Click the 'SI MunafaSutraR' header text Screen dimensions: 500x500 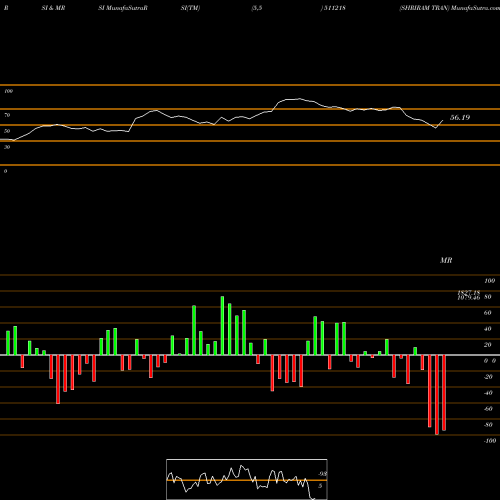[123, 8]
